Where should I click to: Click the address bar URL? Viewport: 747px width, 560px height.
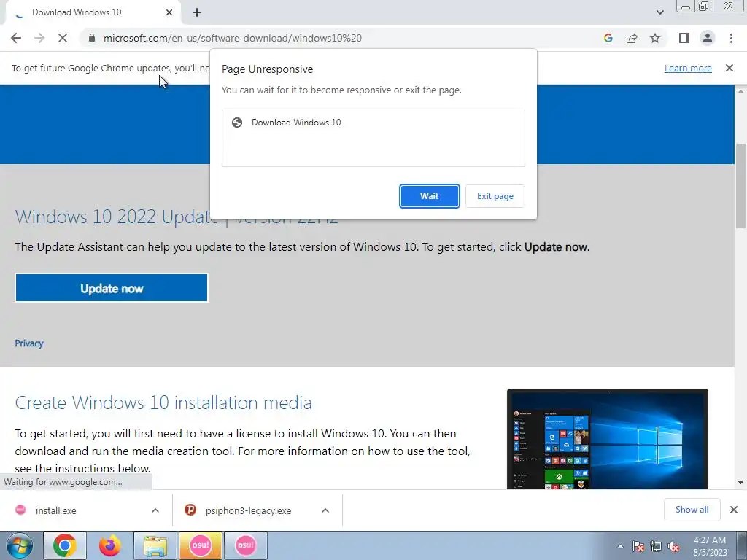pos(233,38)
